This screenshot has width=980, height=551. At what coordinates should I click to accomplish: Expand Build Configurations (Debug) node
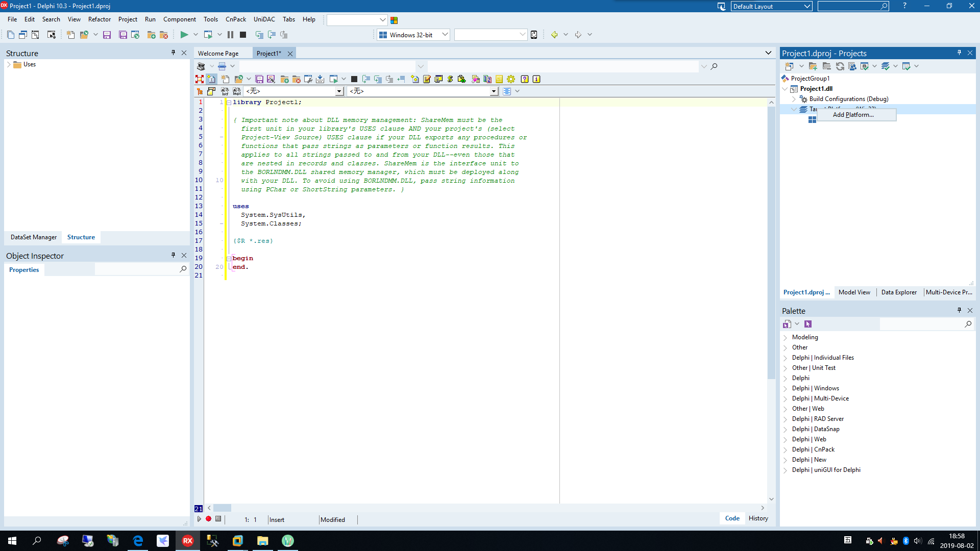(x=794, y=99)
